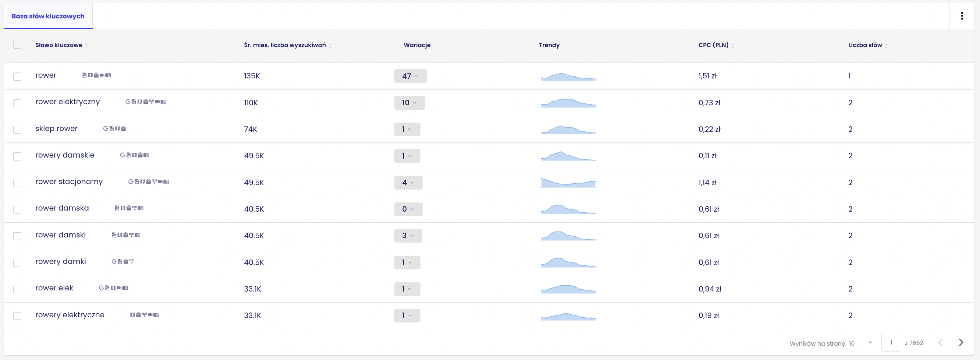
Task: Check the box for rower damski
Action: click(17, 236)
